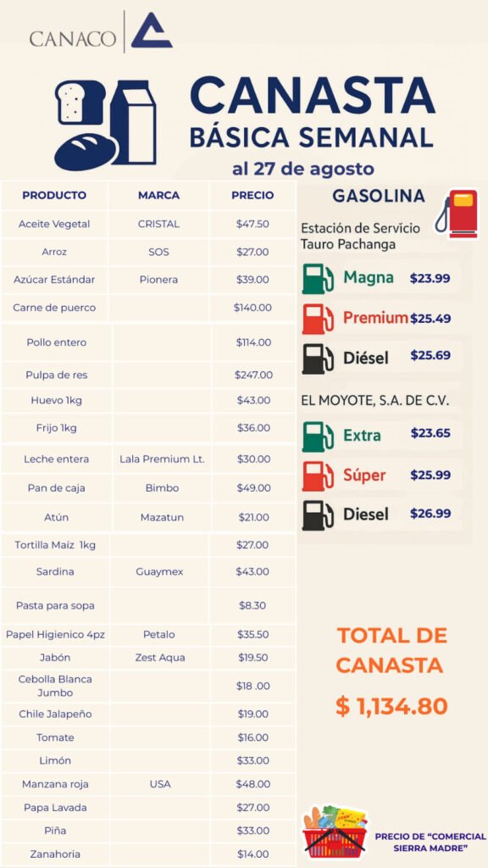This screenshot has width=488, height=868.
Task: Click the green Extra pump icon
Action: click(x=318, y=437)
